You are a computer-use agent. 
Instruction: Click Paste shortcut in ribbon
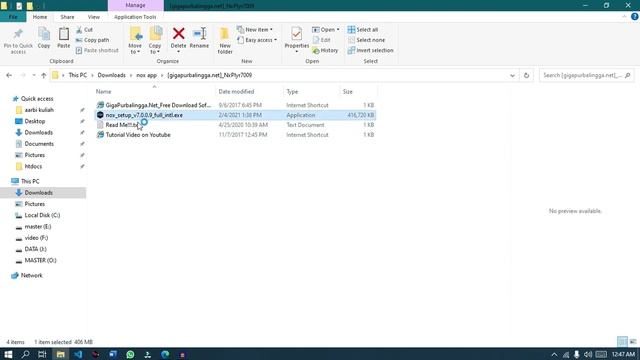[97, 50]
